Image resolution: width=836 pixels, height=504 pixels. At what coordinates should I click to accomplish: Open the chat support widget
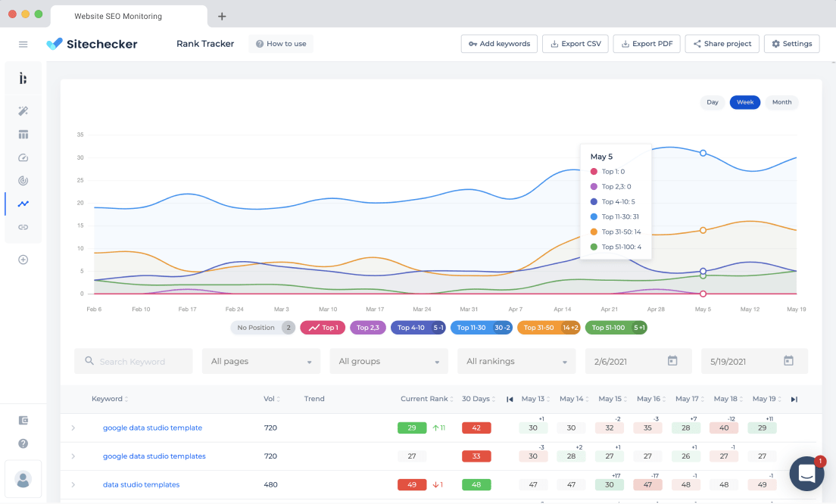tap(806, 473)
